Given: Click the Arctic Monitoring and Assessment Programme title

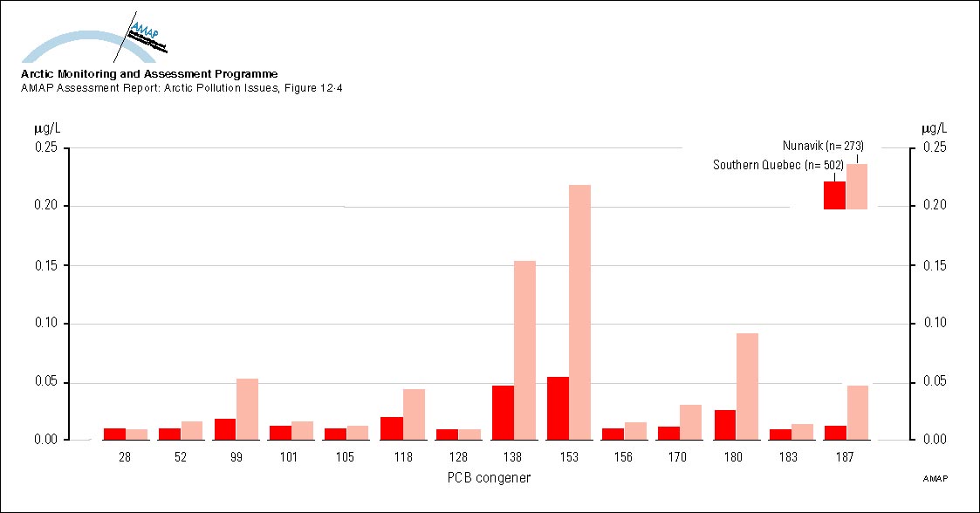Looking at the screenshot, I should [x=149, y=75].
